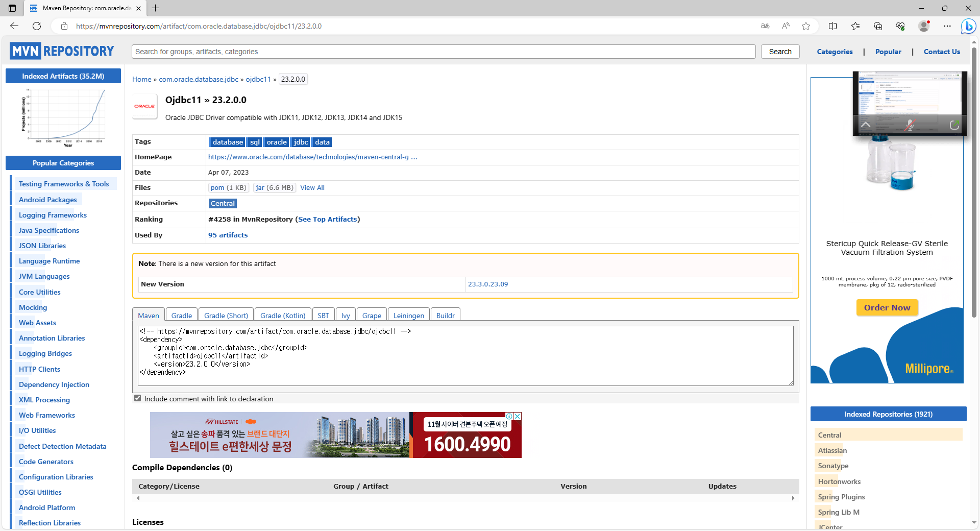The width and height of the screenshot is (980, 531).
Task: Reload the page with the refresh icon
Action: [37, 26]
